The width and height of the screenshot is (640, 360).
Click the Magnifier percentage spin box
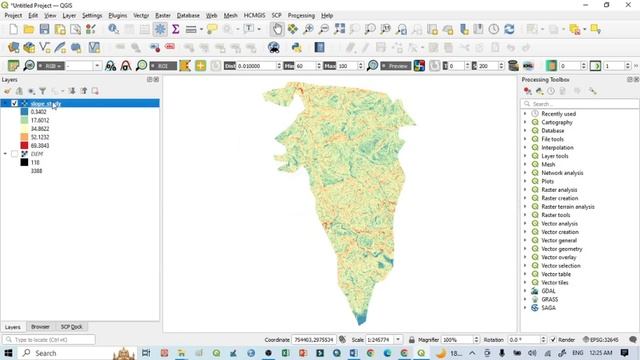tap(460, 340)
